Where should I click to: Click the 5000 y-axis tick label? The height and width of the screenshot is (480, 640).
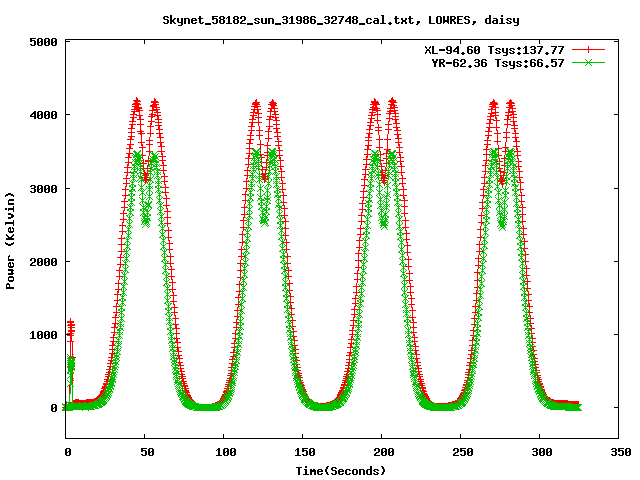coord(43,42)
